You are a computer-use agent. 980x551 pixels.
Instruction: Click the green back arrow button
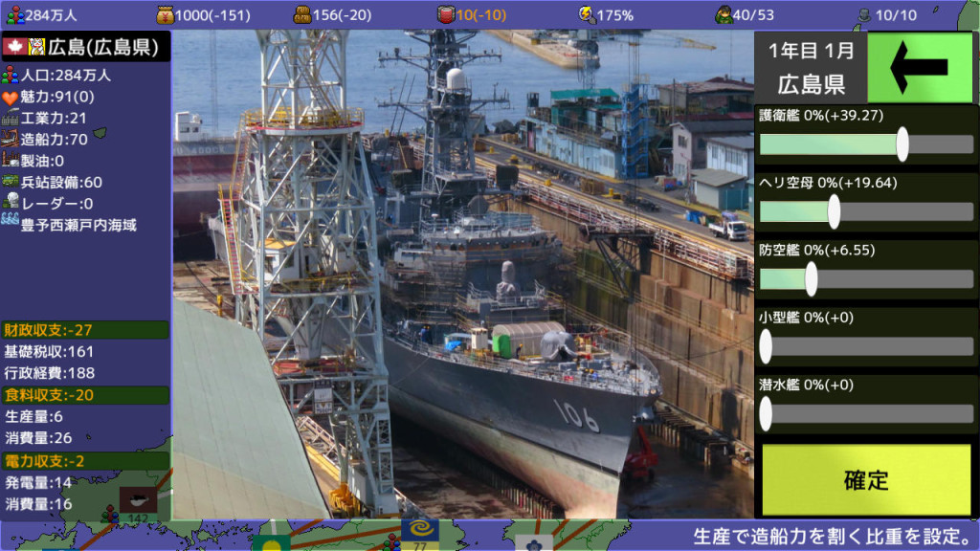[x=920, y=67]
